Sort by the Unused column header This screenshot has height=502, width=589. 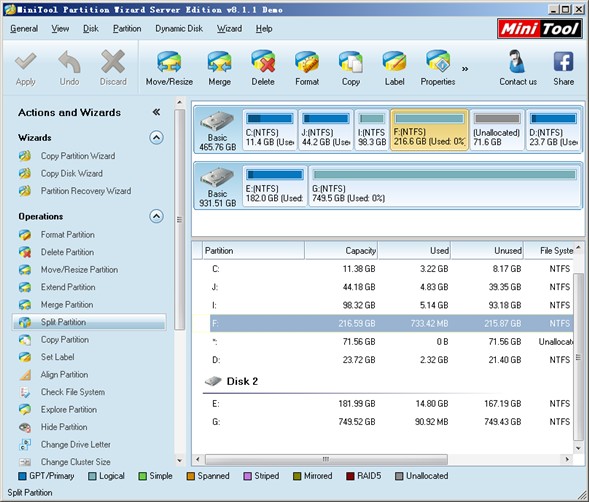[x=488, y=251]
